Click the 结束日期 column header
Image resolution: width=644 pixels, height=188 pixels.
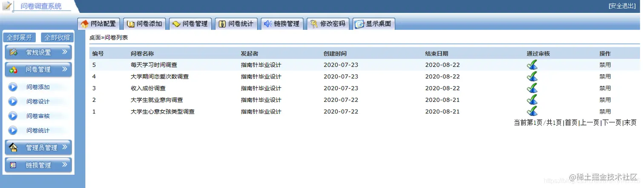click(x=437, y=54)
